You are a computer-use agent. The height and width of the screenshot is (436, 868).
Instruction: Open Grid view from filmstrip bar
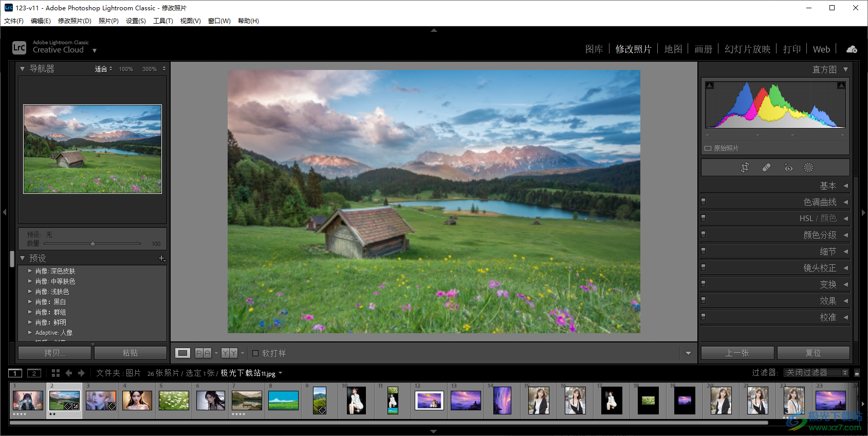coord(56,373)
